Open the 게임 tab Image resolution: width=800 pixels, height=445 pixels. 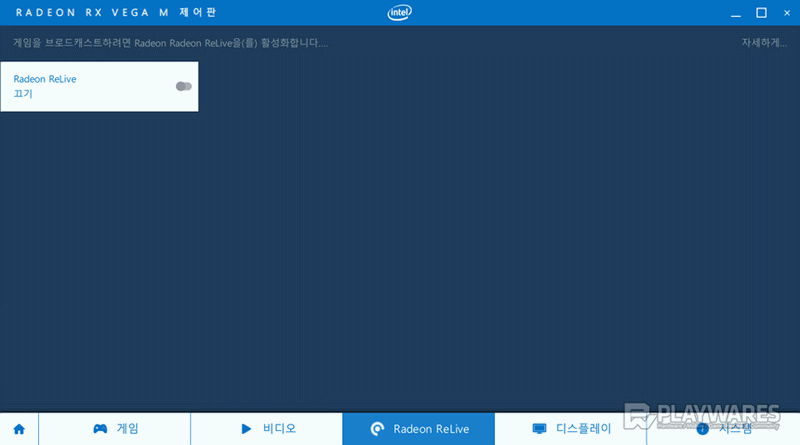tap(128, 429)
